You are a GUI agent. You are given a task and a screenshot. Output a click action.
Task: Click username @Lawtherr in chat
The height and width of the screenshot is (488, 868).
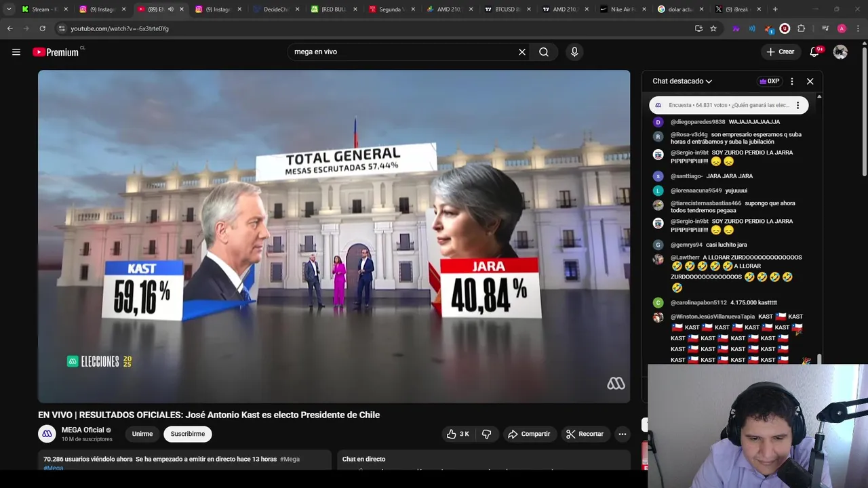tap(685, 258)
